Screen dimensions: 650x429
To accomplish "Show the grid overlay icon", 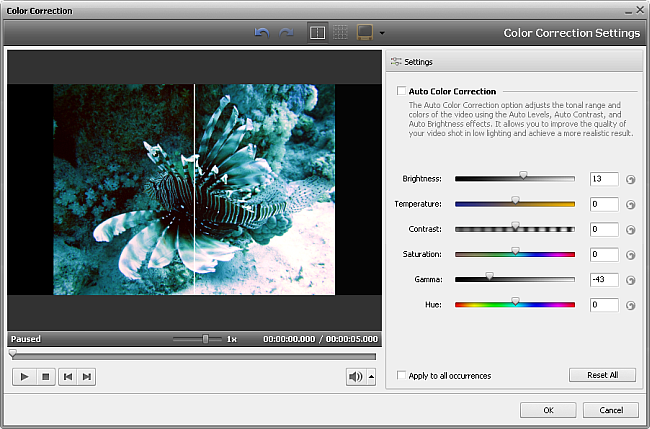I will click(x=340, y=33).
